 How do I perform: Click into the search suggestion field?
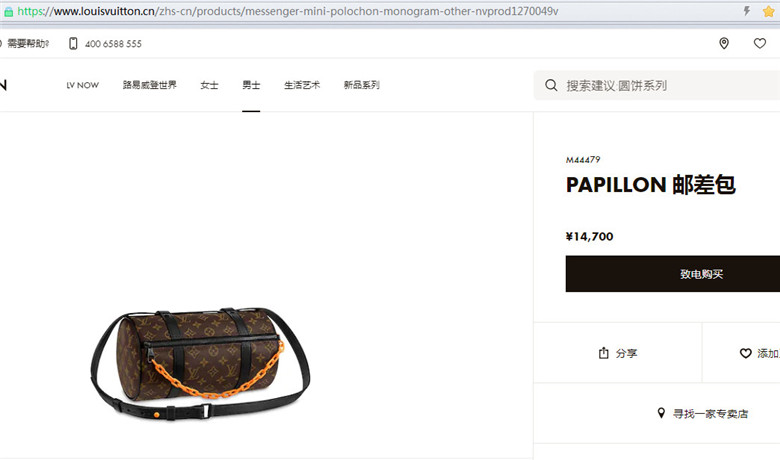(657, 85)
